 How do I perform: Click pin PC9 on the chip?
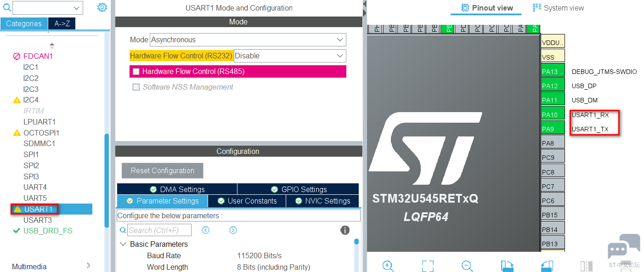tap(553, 157)
